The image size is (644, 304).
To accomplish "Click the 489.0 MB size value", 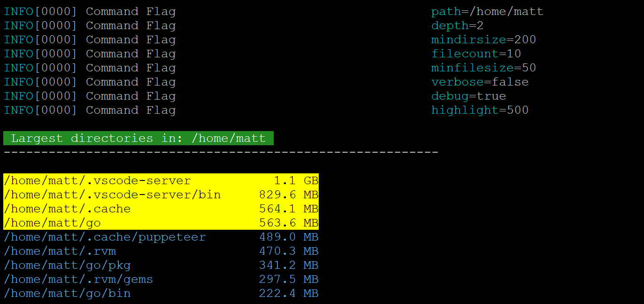I will [x=288, y=237].
